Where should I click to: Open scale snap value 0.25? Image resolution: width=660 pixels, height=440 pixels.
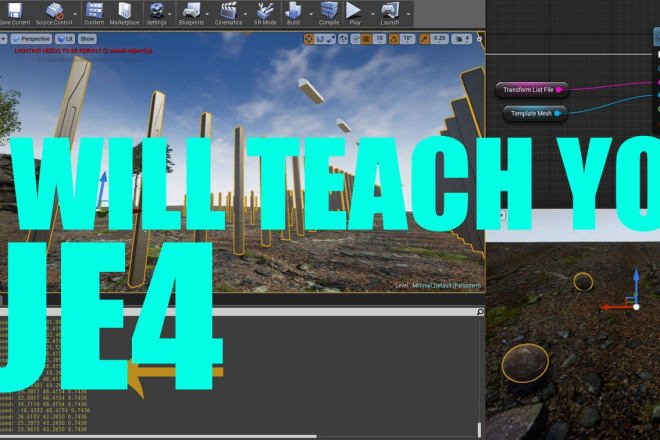pos(439,39)
